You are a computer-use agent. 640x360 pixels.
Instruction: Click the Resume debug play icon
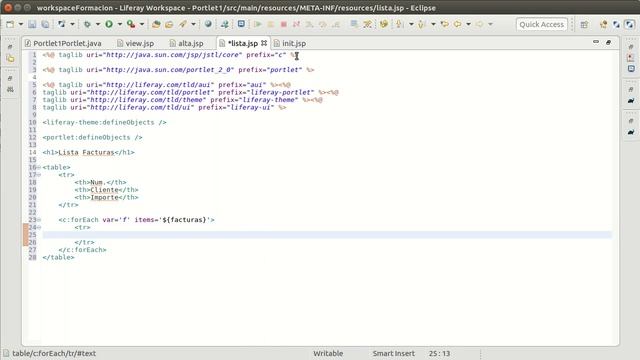[x=258, y=24]
